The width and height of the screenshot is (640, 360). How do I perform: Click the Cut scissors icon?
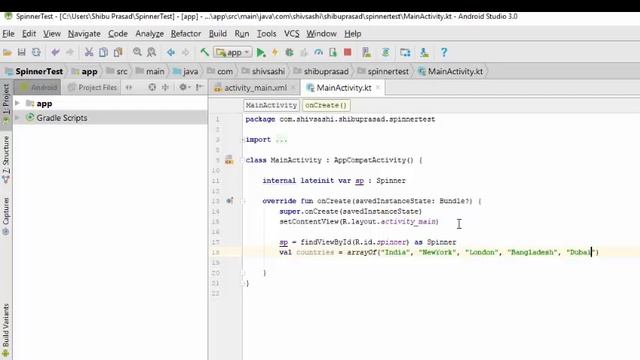pyautogui.click(x=89, y=52)
